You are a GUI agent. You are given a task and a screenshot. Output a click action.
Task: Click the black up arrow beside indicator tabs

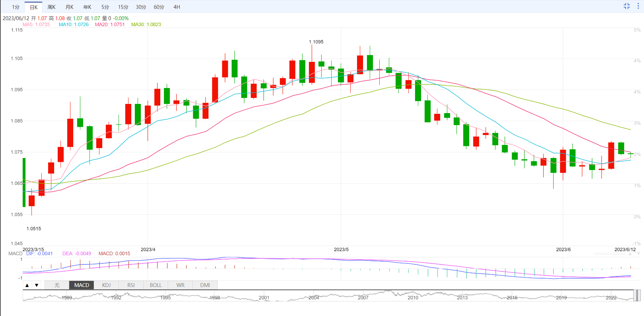pos(27,285)
